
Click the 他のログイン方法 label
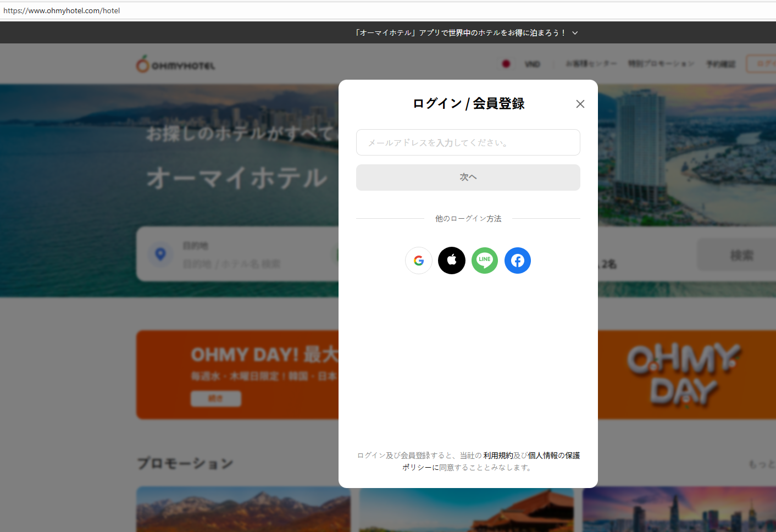tap(468, 219)
